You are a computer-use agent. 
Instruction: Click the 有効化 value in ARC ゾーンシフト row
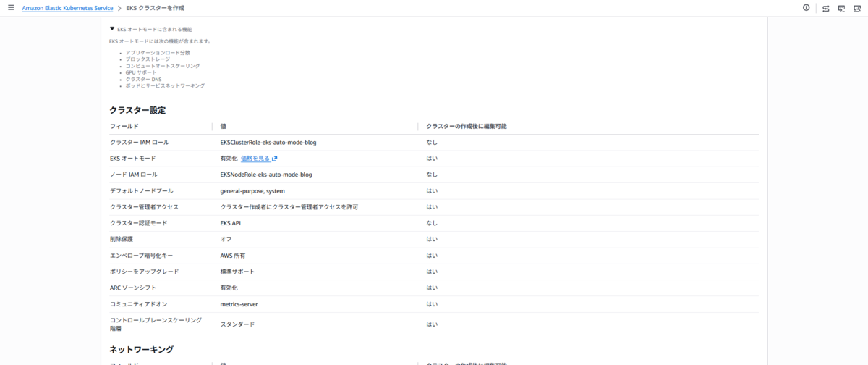[x=229, y=288]
